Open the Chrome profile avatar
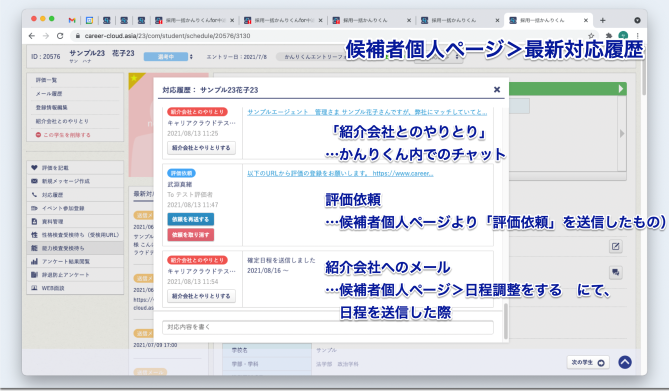The width and height of the screenshot is (669, 391). tap(623, 36)
